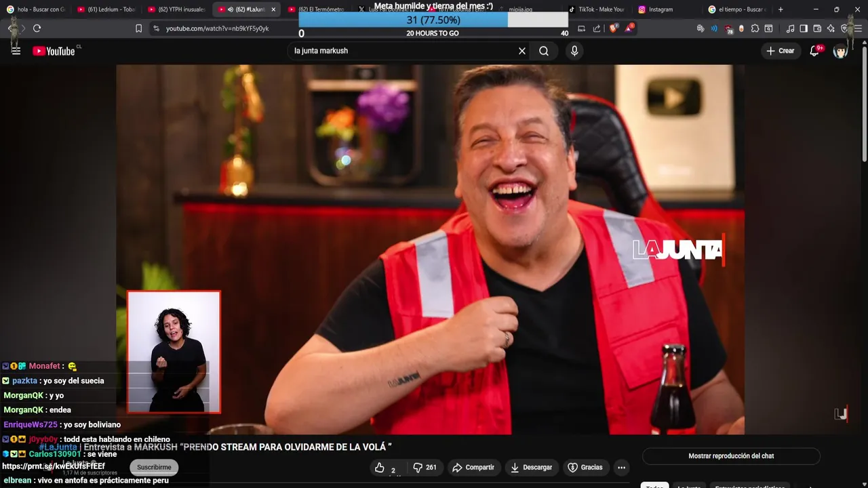868x488 pixels.
Task: Click the #LaJunta hashtag in title
Action: (58, 447)
